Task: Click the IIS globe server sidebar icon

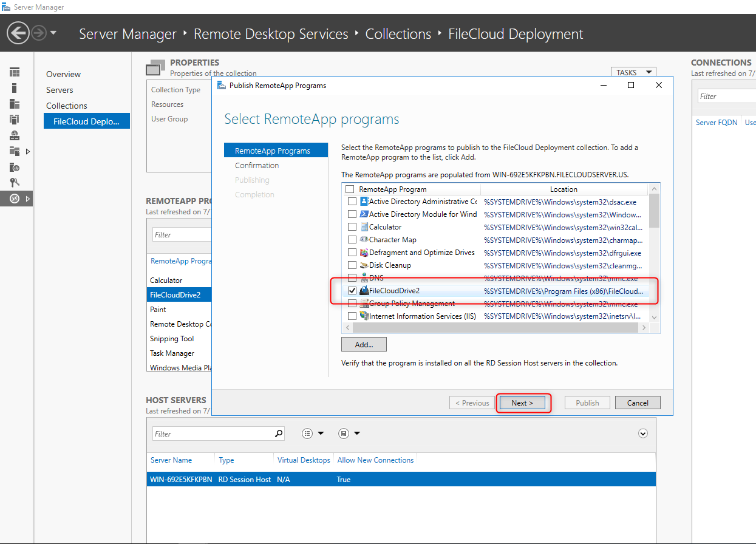Action: (x=15, y=167)
